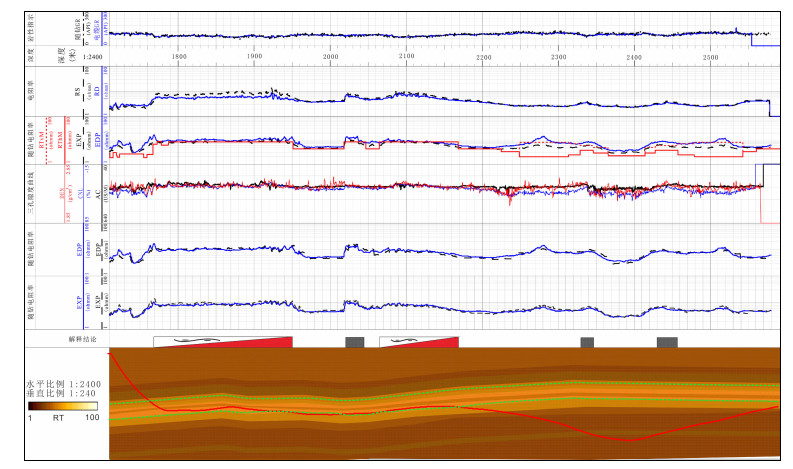This screenshot has height=469, width=793.
Task: Click the RT color scale bar
Action: [x=62, y=407]
